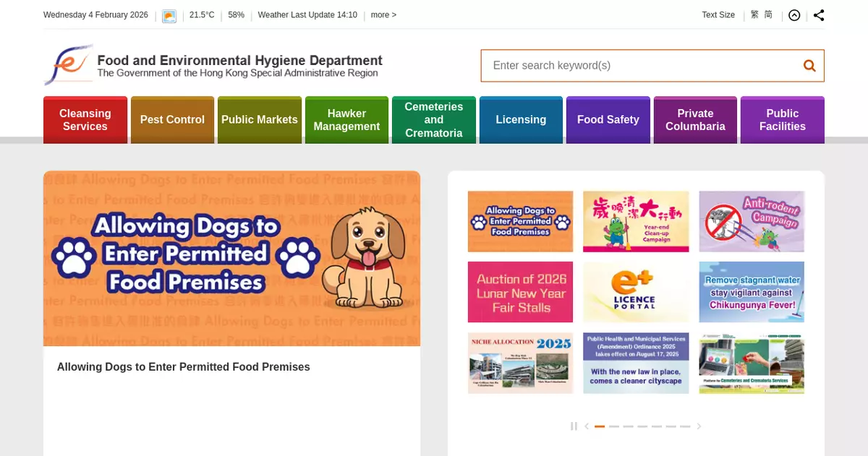This screenshot has height=456, width=868.
Task: Click the circular up-arrow icon beside language options
Action: (794, 15)
